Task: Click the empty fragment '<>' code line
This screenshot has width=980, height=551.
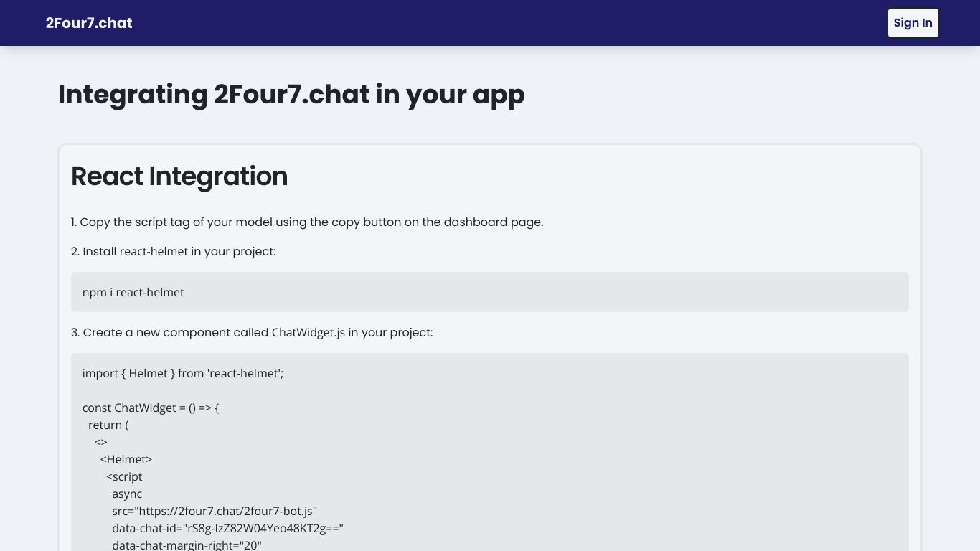Action: pyautogui.click(x=100, y=443)
